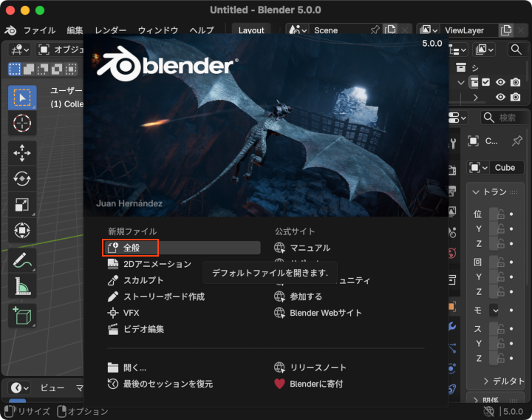The height and width of the screenshot is (420, 532).
Task: Click the invert-selection mode icon
Action: [x=57, y=69]
